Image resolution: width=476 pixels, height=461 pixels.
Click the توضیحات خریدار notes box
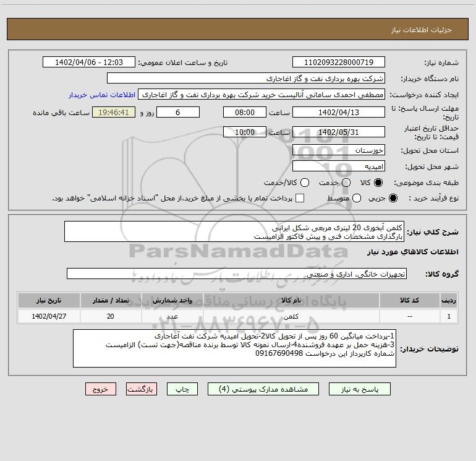[234, 348]
